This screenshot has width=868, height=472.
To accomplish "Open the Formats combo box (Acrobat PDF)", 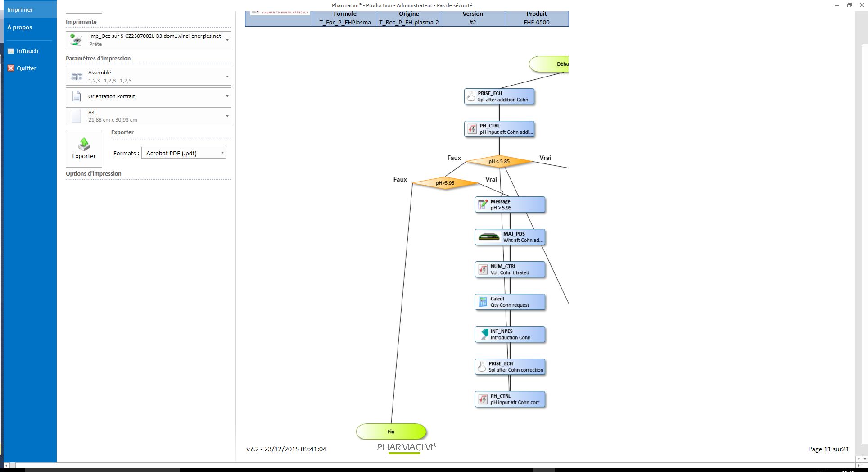I will pyautogui.click(x=184, y=153).
